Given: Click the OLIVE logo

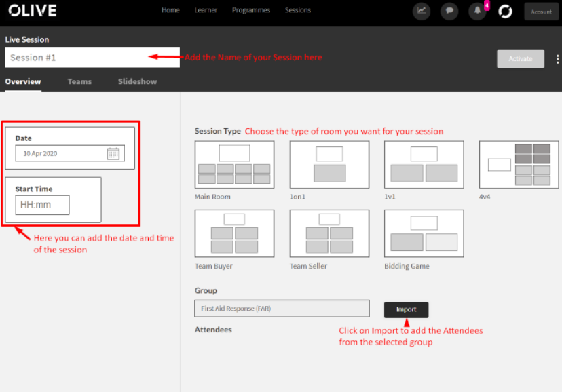Looking at the screenshot, I should (x=31, y=11).
